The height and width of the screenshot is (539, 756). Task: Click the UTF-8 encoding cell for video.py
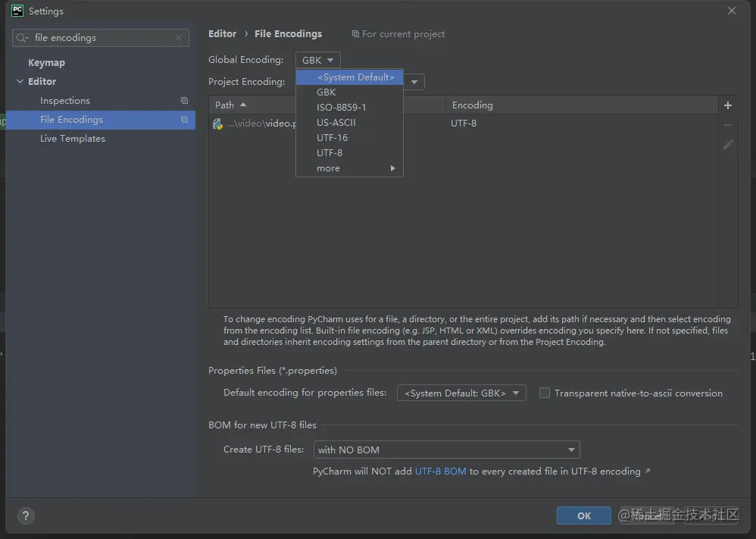[464, 124]
